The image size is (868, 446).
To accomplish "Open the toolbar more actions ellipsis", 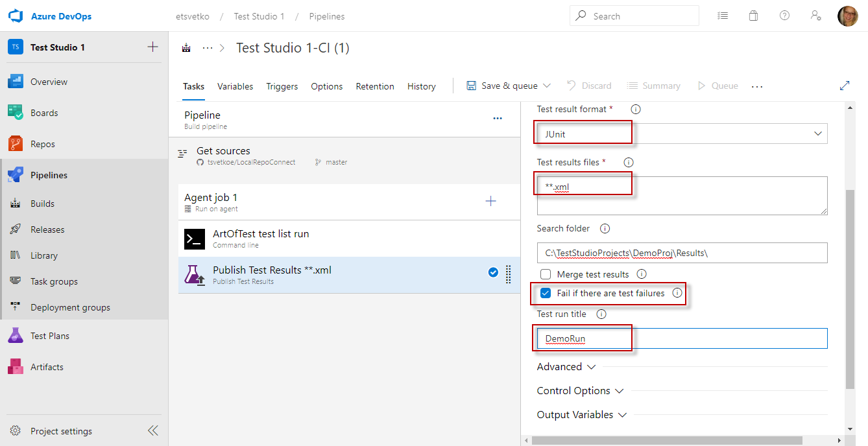I will coord(757,86).
